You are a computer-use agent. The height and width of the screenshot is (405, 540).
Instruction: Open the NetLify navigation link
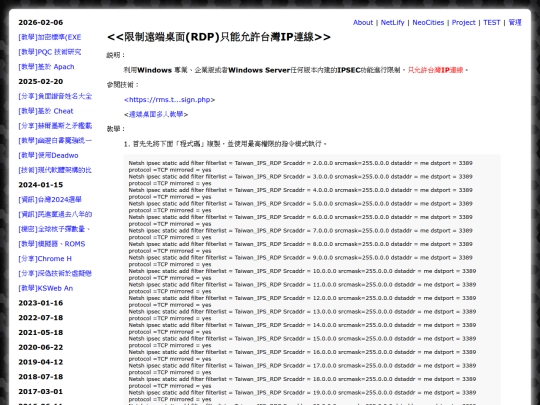392,22
